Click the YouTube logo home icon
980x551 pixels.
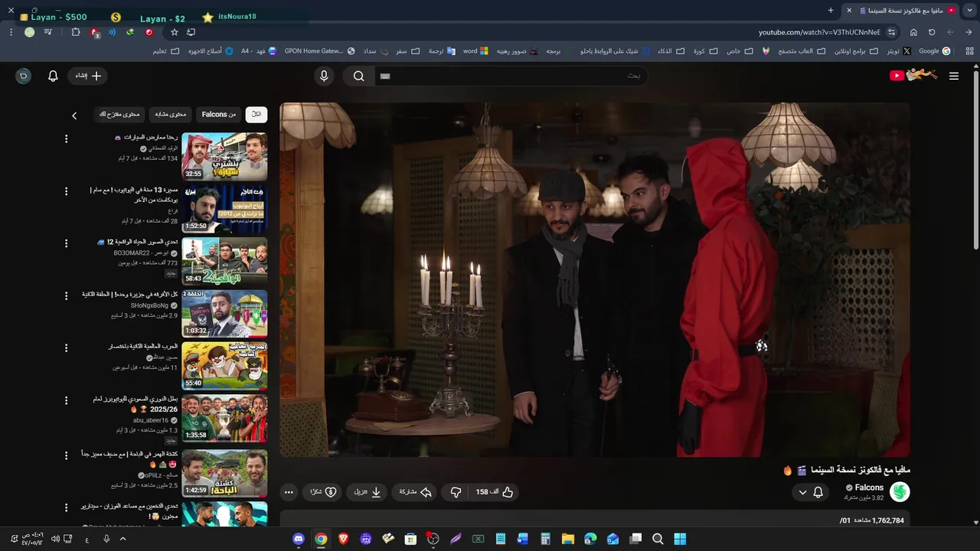click(913, 75)
